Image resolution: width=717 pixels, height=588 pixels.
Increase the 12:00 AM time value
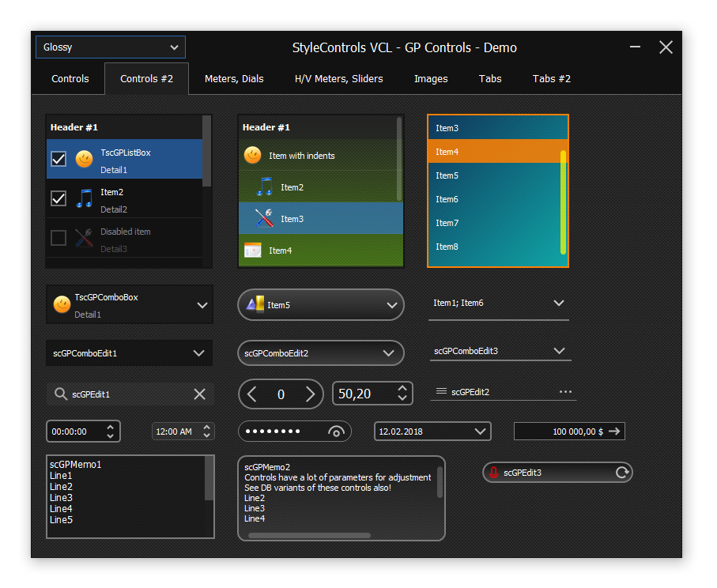tap(206, 427)
